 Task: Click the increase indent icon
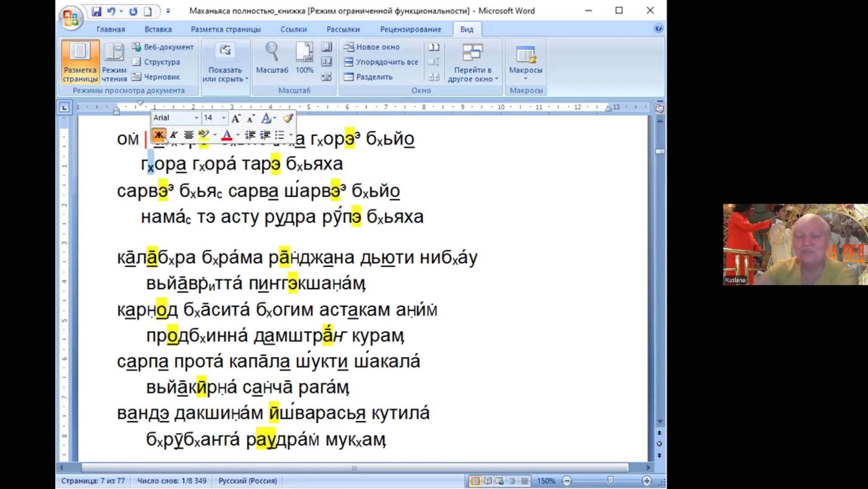click(265, 135)
